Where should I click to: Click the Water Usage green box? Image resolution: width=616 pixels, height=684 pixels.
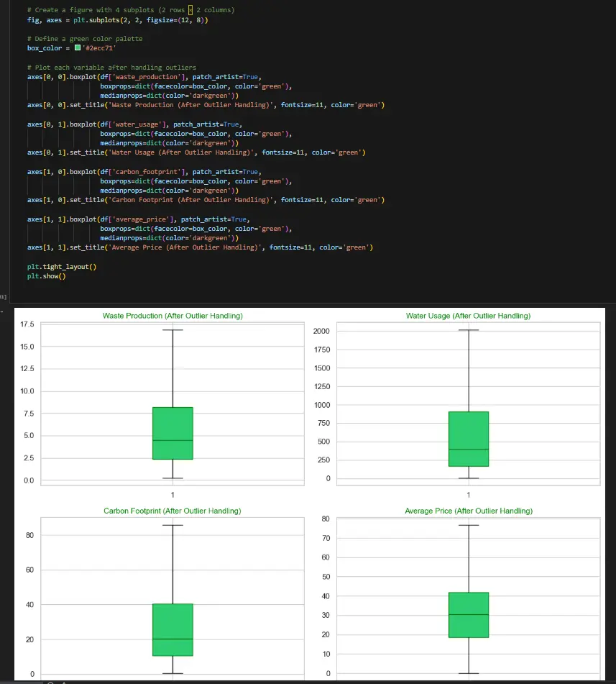468,439
